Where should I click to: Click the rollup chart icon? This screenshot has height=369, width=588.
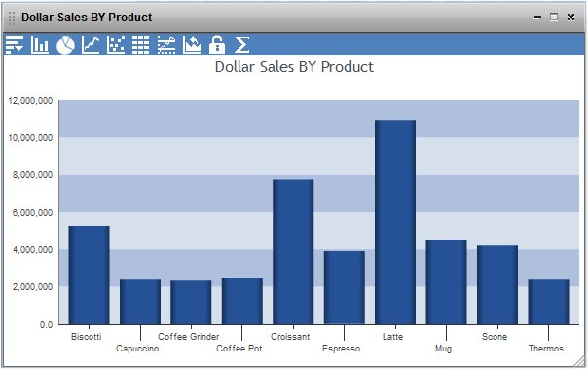click(x=192, y=45)
